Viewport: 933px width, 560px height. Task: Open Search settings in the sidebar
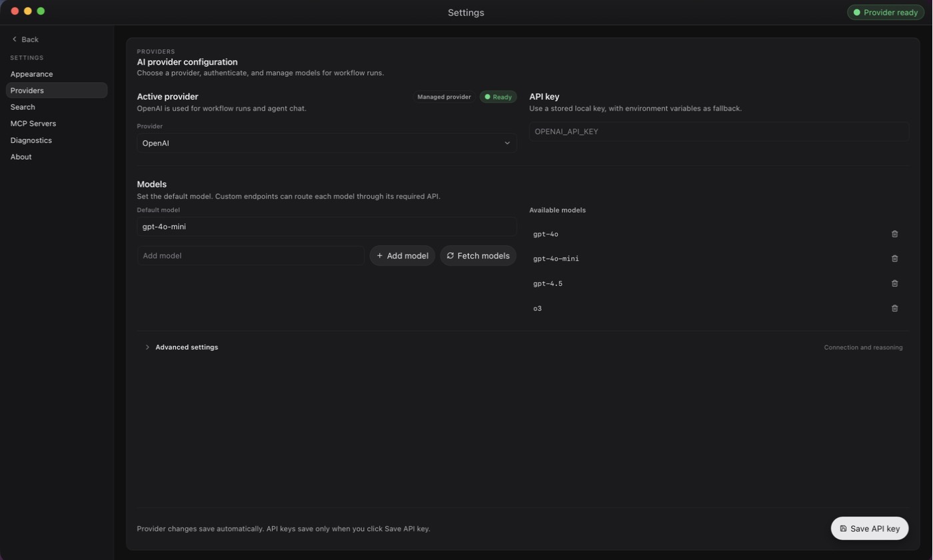57,107
